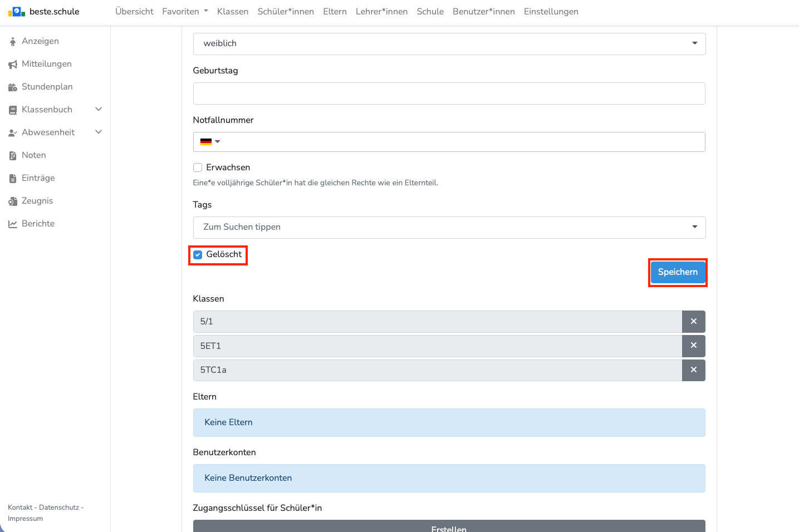The width and height of the screenshot is (799, 532).
Task: Click the Anzeigen sidebar icon
Action: tap(13, 42)
